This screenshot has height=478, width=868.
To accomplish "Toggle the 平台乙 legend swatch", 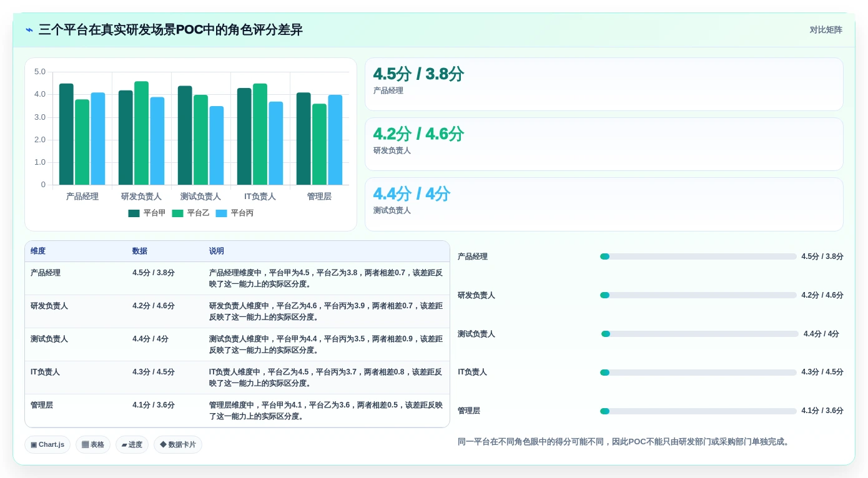I will 178,213.
